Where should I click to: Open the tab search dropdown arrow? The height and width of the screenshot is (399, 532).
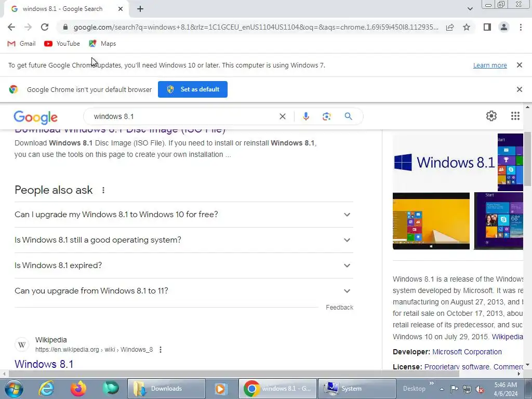pyautogui.click(x=470, y=9)
